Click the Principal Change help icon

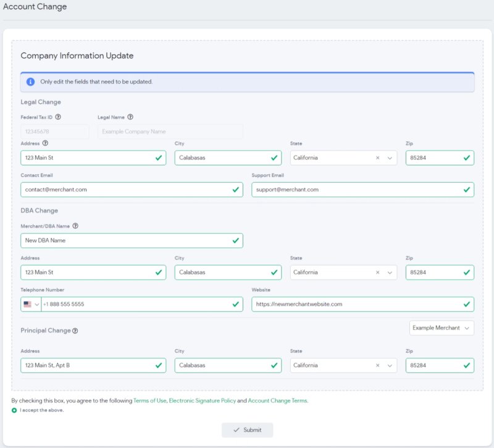75,331
